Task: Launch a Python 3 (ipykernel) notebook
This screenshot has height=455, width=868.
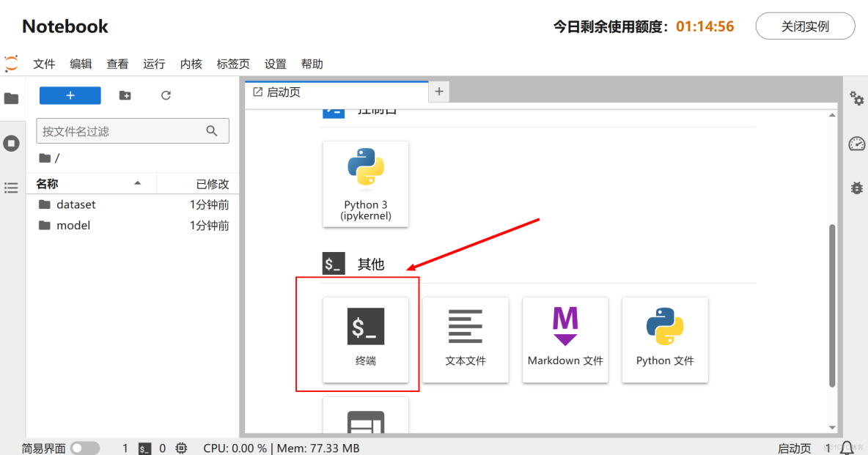Action: point(365,184)
